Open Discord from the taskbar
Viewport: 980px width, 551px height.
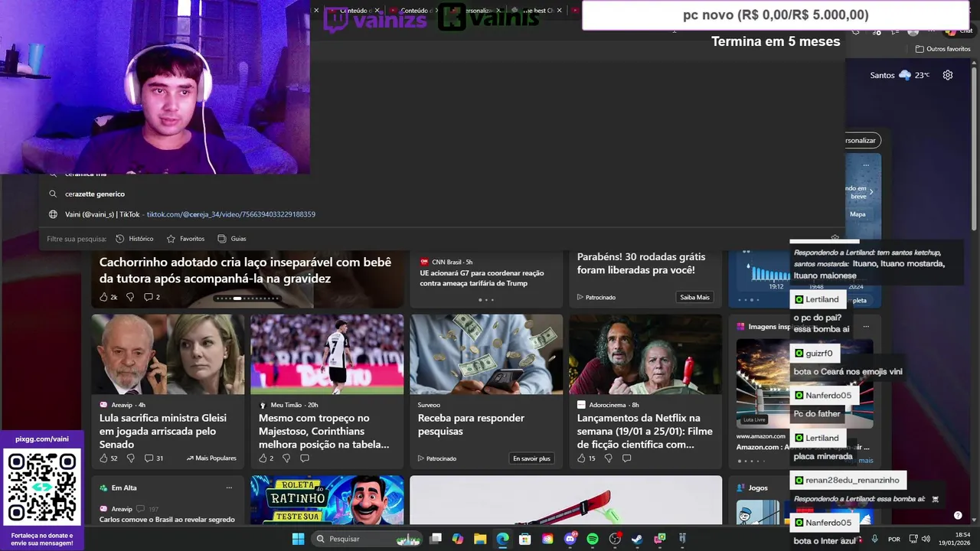(570, 539)
